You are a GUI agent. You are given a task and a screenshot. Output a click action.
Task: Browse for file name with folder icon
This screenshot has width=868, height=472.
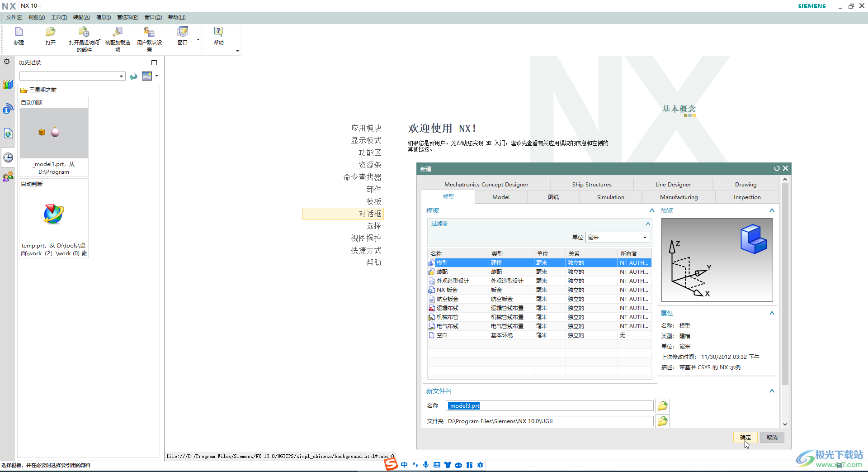(x=663, y=406)
